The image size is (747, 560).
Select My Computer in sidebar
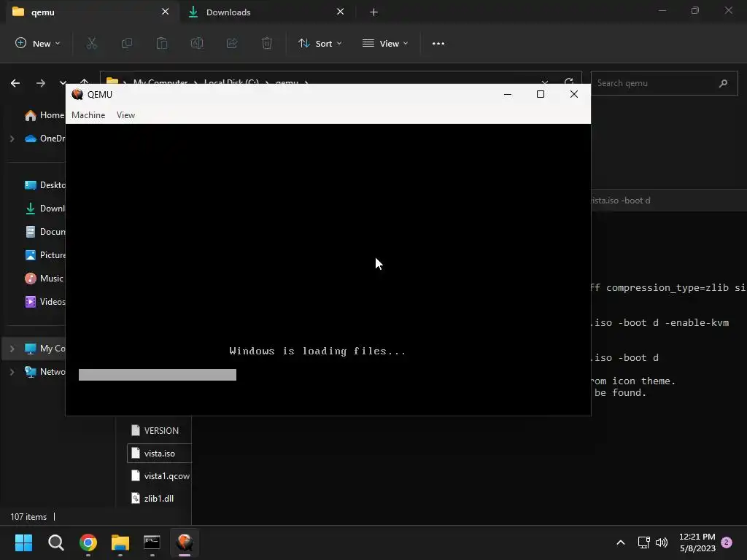pos(44,349)
